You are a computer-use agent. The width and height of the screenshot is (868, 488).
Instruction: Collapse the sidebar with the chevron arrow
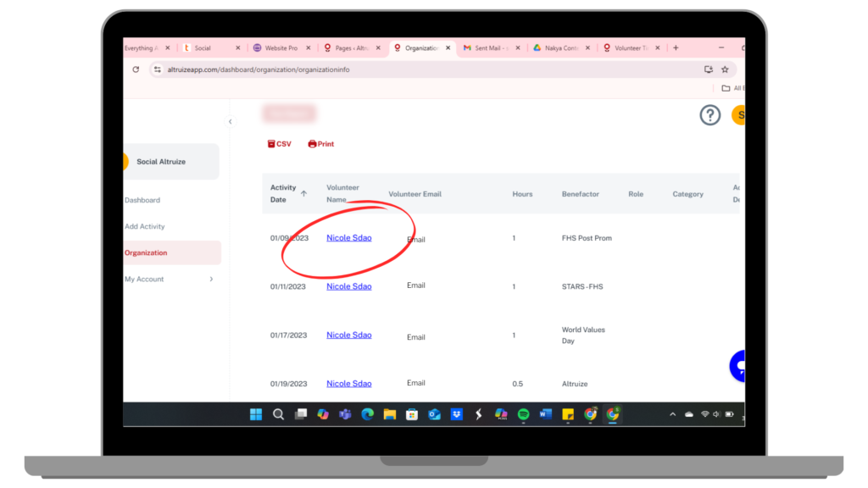tap(231, 122)
